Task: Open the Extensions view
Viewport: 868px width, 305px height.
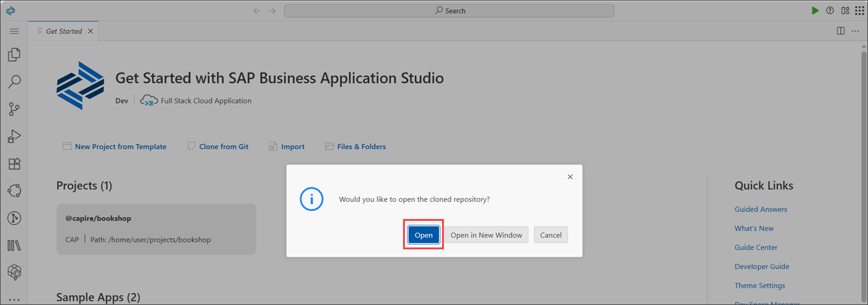Action: tap(14, 164)
